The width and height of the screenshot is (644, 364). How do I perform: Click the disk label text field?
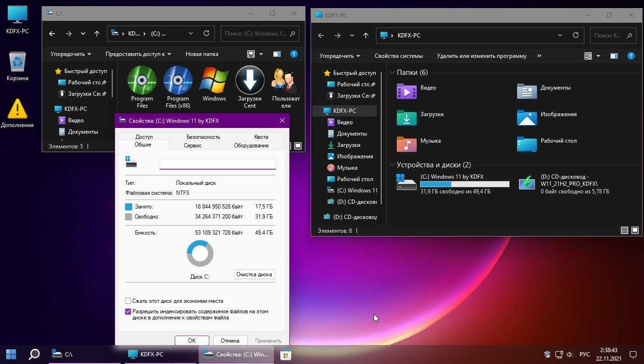click(218, 164)
